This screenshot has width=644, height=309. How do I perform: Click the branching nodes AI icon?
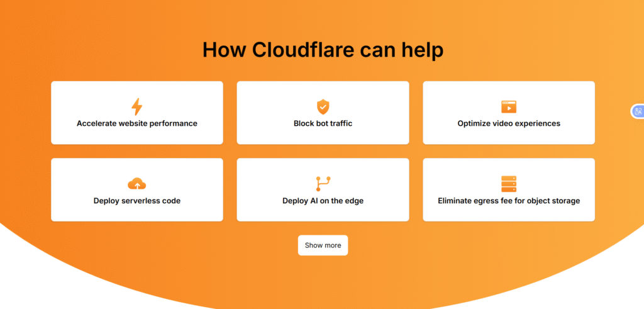coord(323,184)
